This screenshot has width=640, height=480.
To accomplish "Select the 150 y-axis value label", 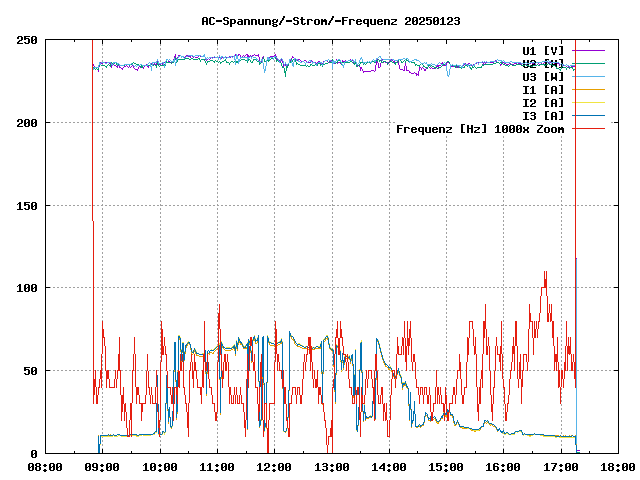I will [28, 206].
